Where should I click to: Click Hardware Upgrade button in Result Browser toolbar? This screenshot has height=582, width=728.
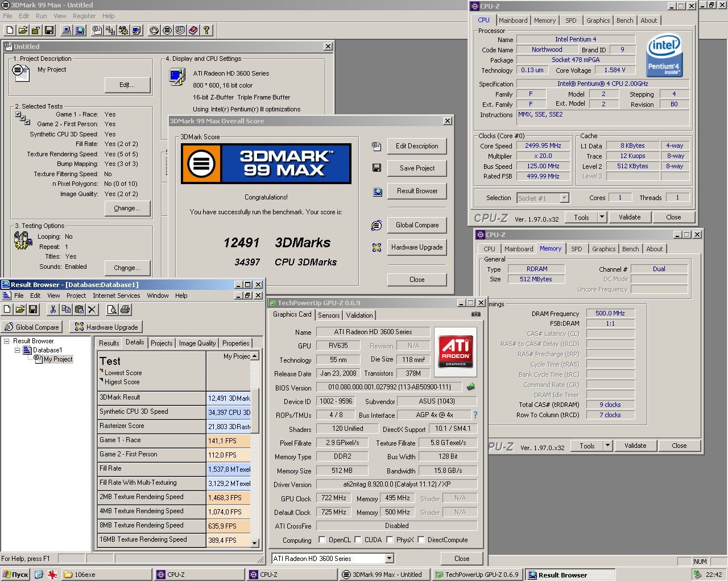(106, 327)
